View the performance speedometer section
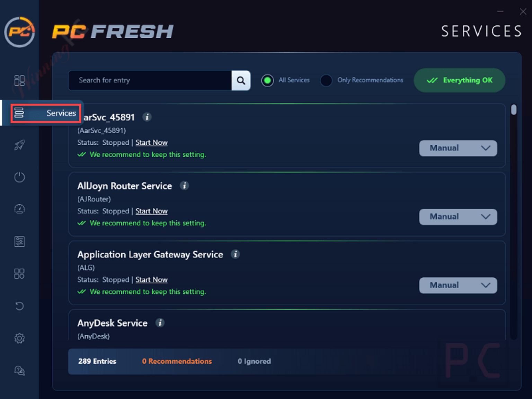532x399 pixels. coord(19,209)
